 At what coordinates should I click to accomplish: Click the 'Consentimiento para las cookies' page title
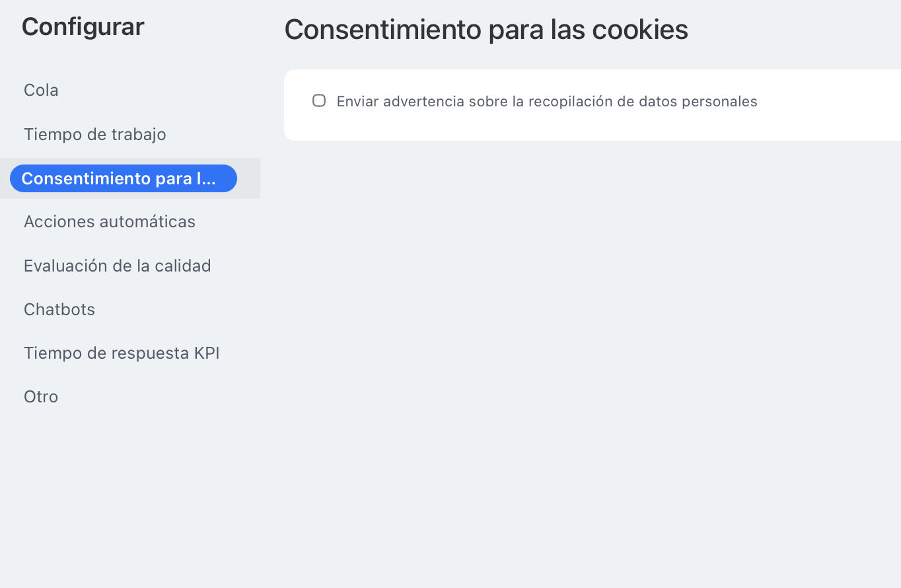click(486, 30)
